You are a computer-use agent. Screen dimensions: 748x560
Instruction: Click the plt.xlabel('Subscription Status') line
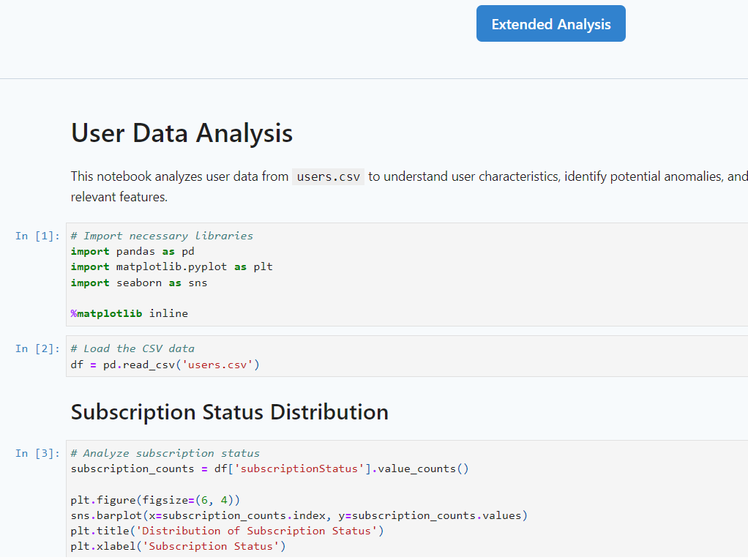click(x=179, y=547)
